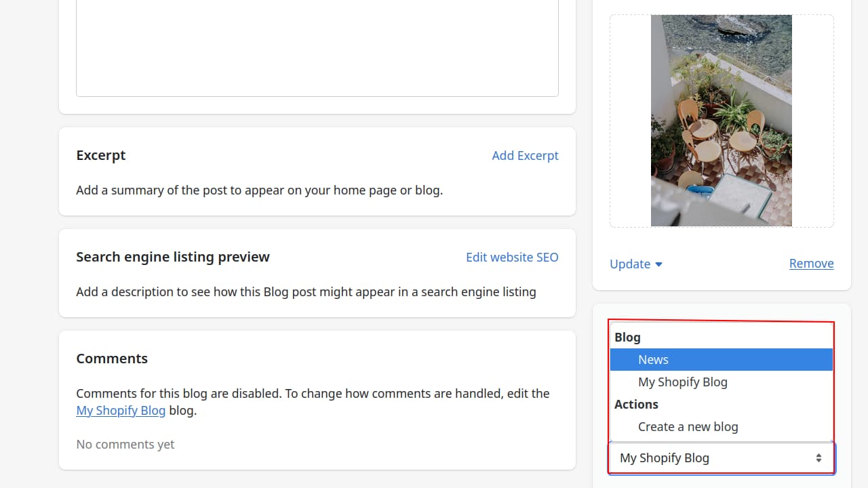This screenshot has width=868, height=488.
Task: Click the Search engine listing preview heading
Action: pyautogui.click(x=173, y=257)
